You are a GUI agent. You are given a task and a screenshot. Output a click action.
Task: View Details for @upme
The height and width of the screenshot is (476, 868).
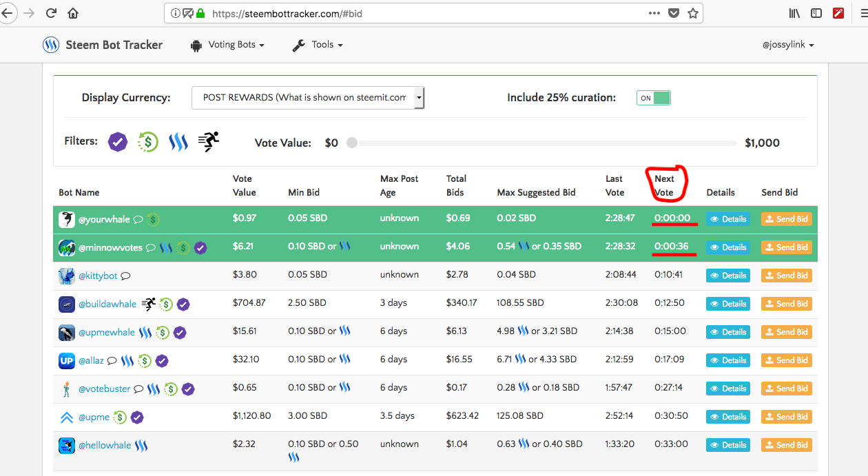coord(728,417)
